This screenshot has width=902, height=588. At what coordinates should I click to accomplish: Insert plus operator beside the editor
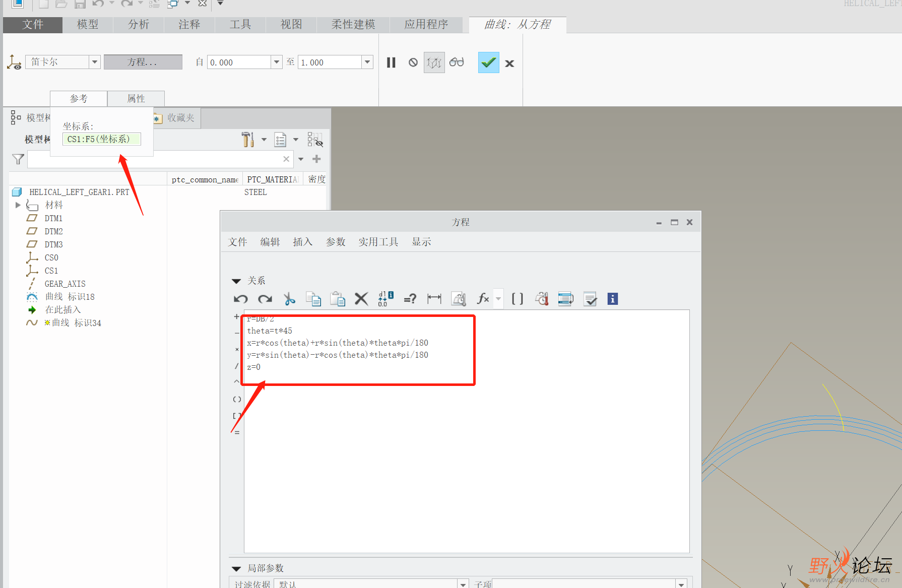point(237,317)
